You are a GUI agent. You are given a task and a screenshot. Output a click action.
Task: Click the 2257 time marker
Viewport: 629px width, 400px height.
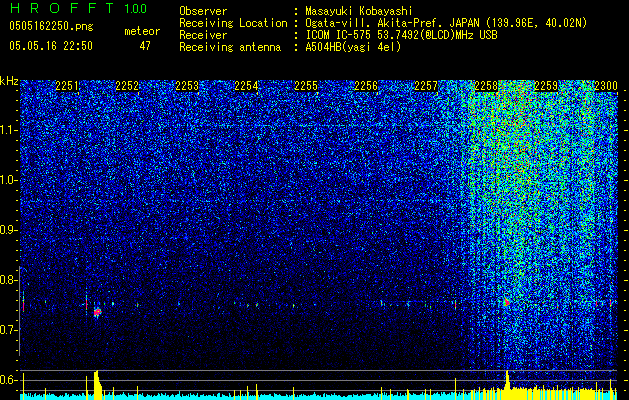coord(426,86)
